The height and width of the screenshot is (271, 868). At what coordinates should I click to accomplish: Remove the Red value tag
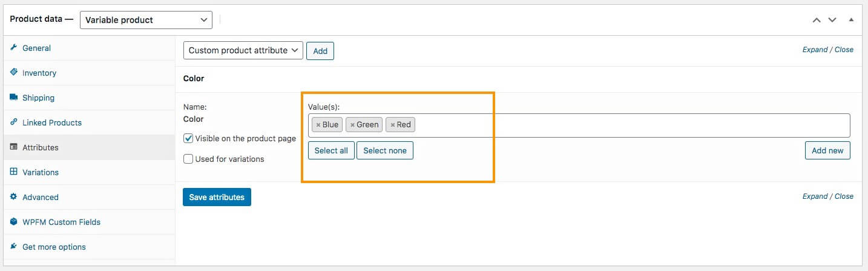click(392, 125)
